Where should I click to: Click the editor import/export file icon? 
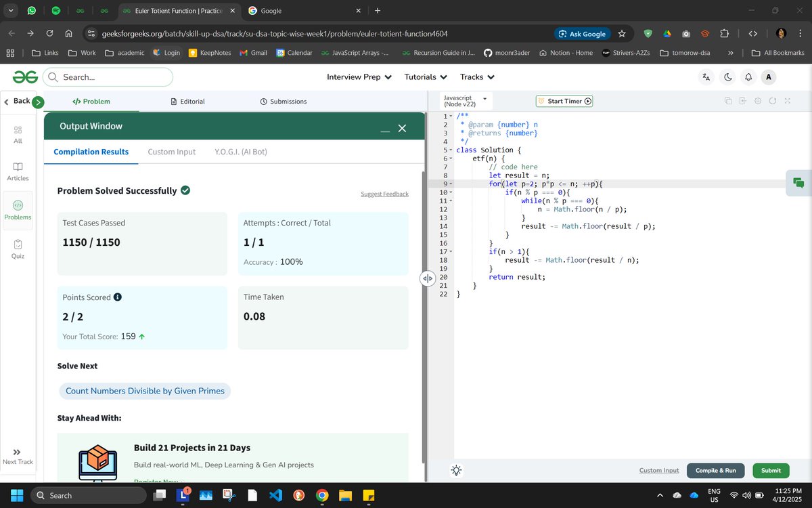[x=742, y=101]
